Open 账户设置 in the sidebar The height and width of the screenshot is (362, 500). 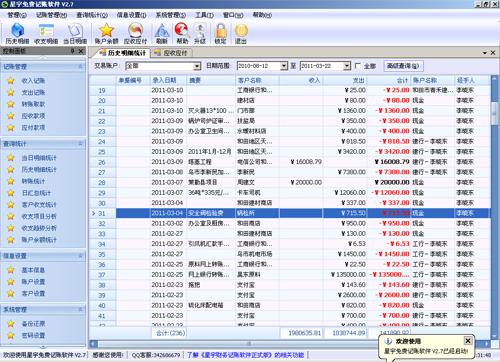[x=33, y=282]
